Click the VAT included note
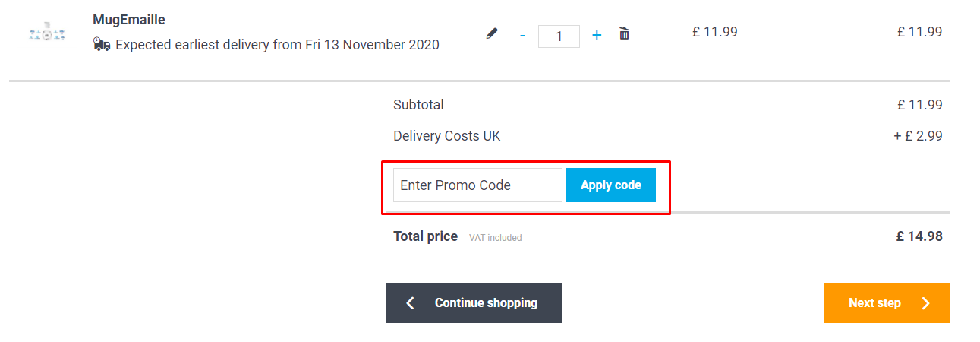980x342 pixels. point(495,238)
